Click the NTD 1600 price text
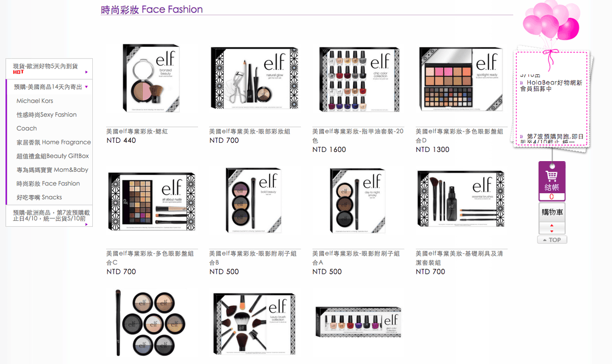This screenshot has width=612, height=364. pyautogui.click(x=329, y=149)
